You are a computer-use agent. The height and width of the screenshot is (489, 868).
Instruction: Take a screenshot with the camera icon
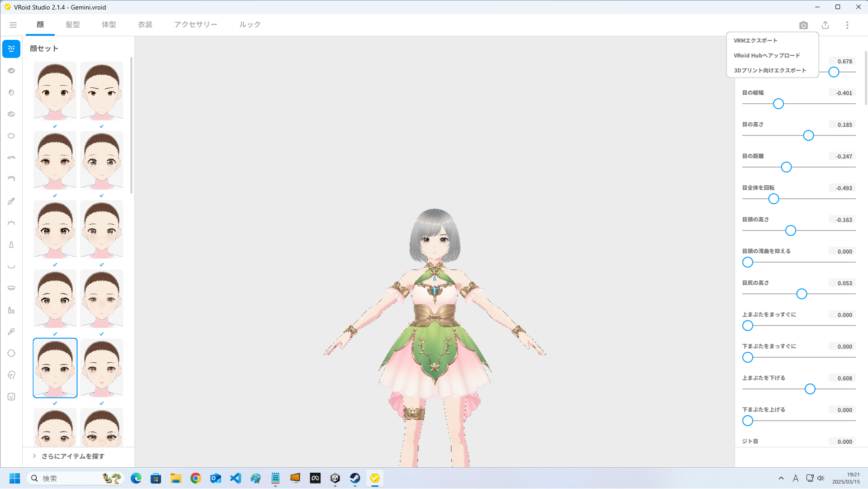point(803,25)
